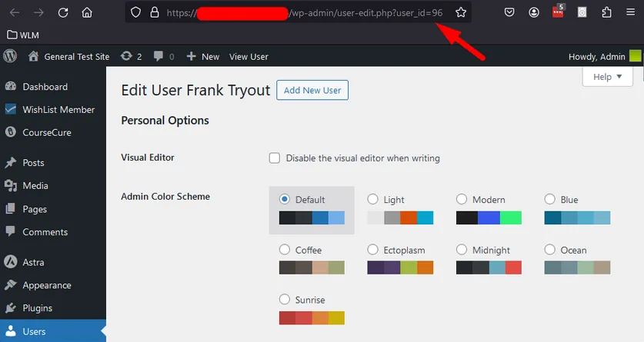Click the Posts pushpin icon
644x342 pixels.
(11, 163)
